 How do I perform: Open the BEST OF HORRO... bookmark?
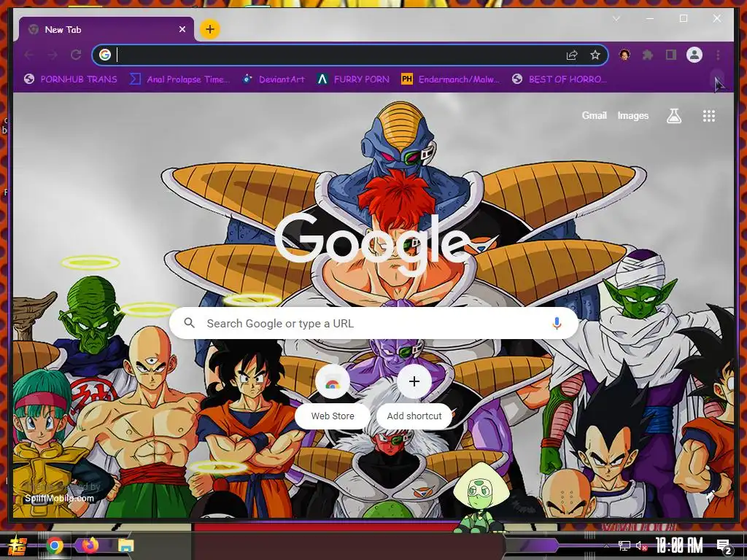(x=560, y=79)
